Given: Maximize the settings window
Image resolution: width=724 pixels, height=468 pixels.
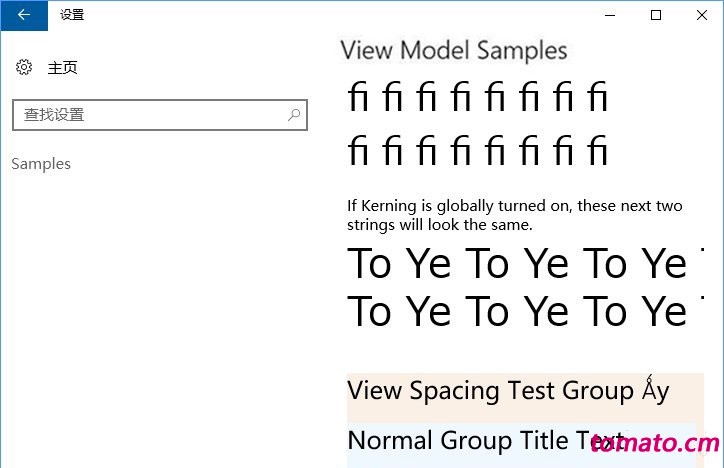Looking at the screenshot, I should (656, 15).
